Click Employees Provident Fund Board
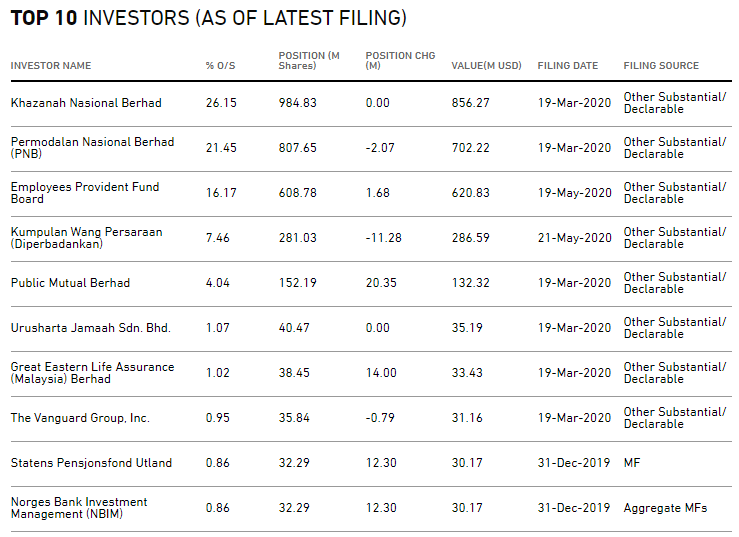739x537 pixels. pos(85,193)
